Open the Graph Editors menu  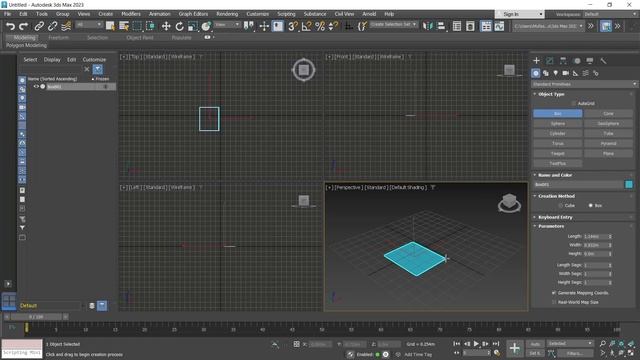pos(193,14)
